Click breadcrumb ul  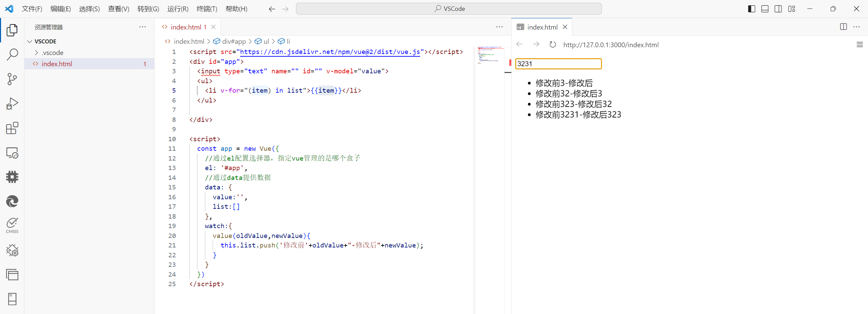pyautogui.click(x=266, y=41)
